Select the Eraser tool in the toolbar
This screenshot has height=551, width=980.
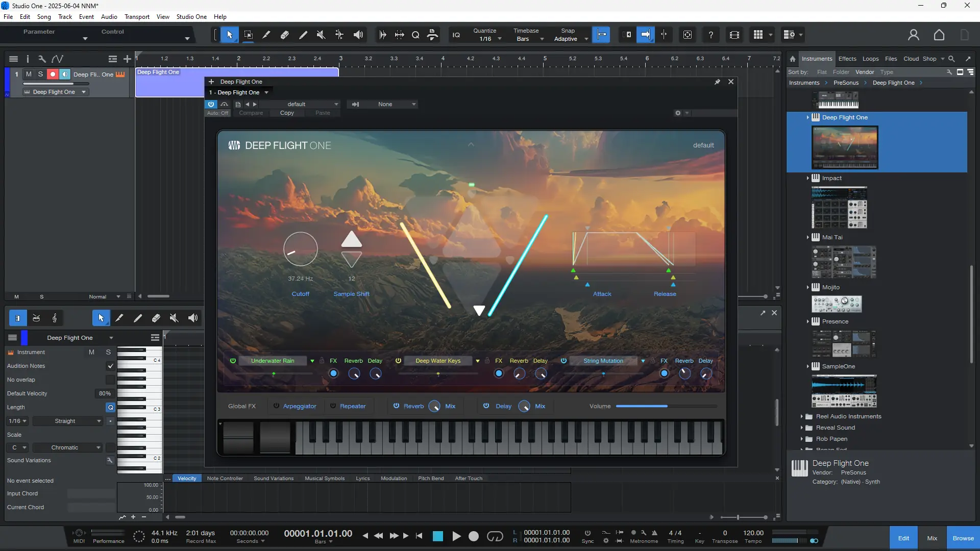pos(284,34)
